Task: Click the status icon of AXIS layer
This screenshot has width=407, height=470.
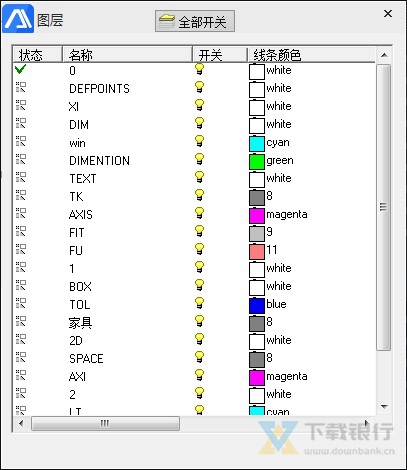Action: [21, 214]
